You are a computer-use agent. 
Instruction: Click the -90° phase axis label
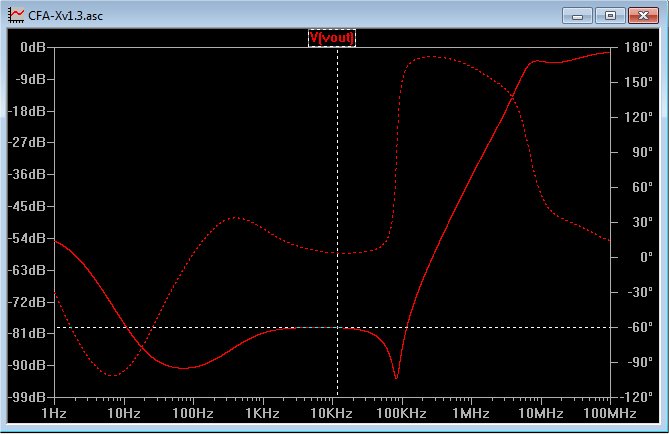pyautogui.click(x=640, y=362)
